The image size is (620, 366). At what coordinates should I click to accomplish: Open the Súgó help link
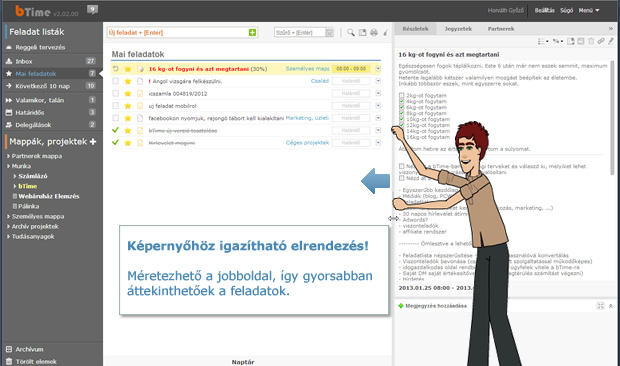(x=566, y=10)
